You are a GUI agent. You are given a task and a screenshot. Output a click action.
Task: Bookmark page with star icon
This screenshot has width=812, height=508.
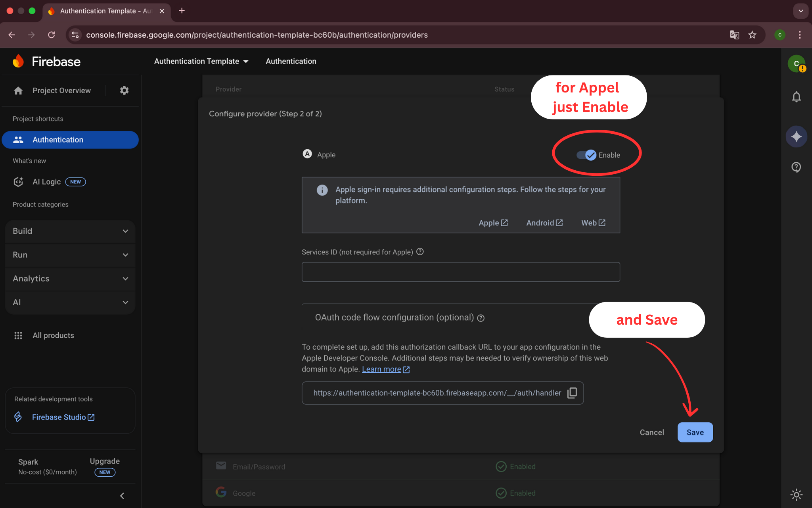(752, 35)
